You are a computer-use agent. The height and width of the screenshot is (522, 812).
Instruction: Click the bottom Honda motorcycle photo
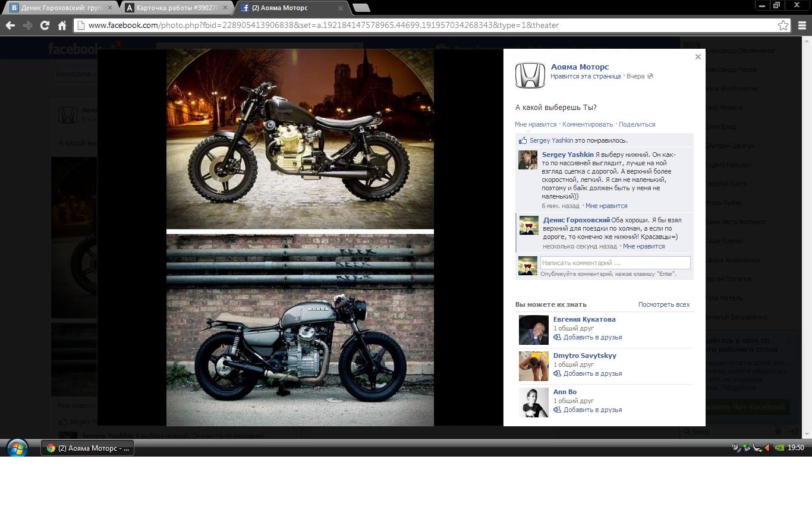(x=300, y=330)
